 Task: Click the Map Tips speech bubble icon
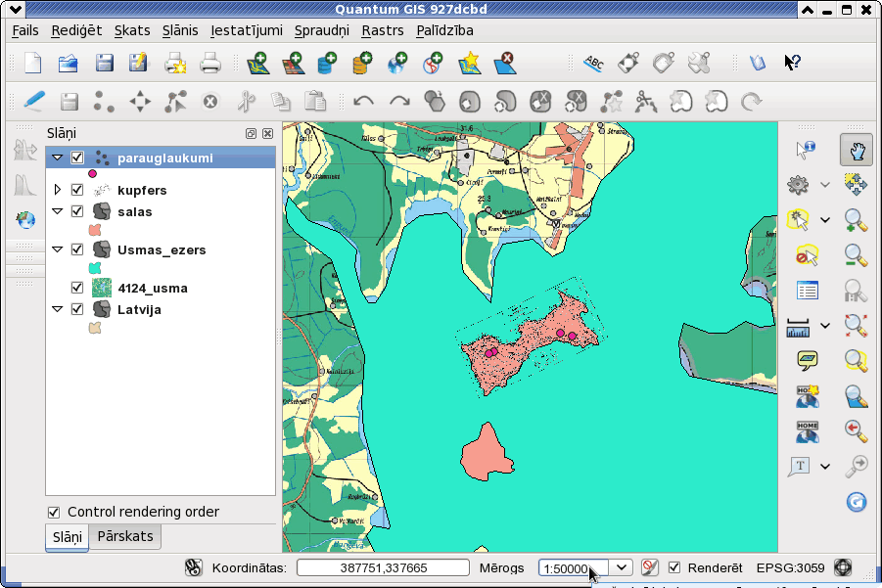tap(808, 360)
